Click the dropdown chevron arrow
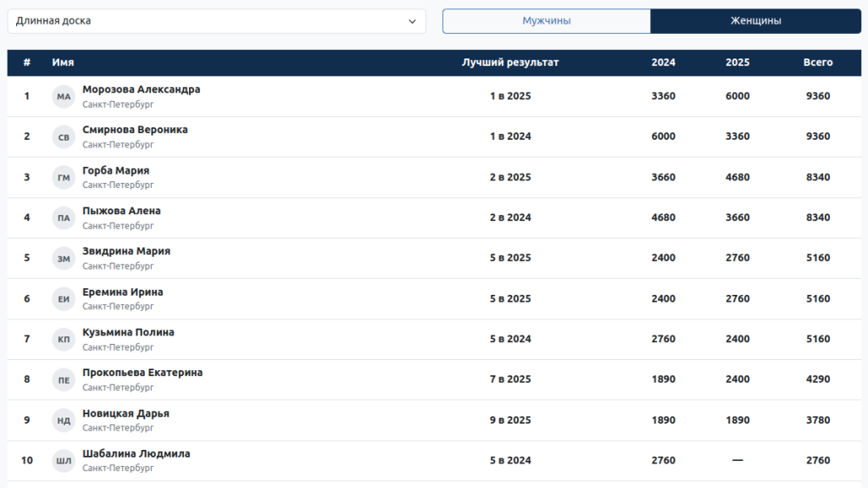This screenshot has height=488, width=868. coord(413,21)
